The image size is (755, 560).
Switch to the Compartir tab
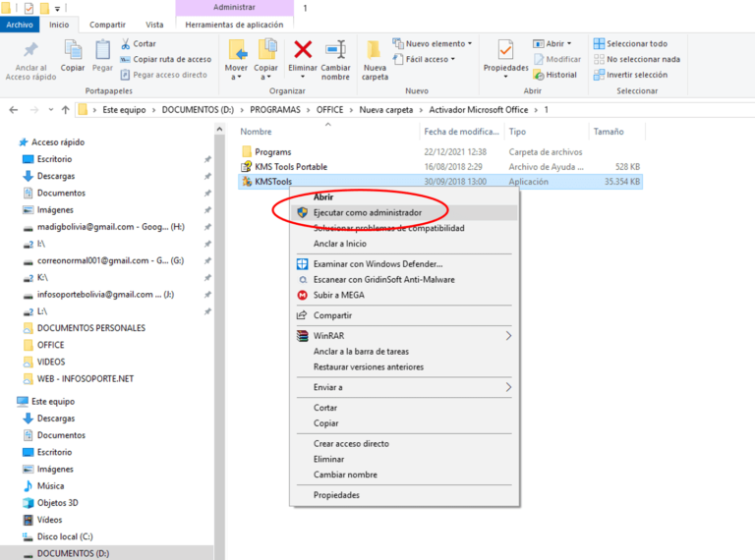pyautogui.click(x=107, y=25)
